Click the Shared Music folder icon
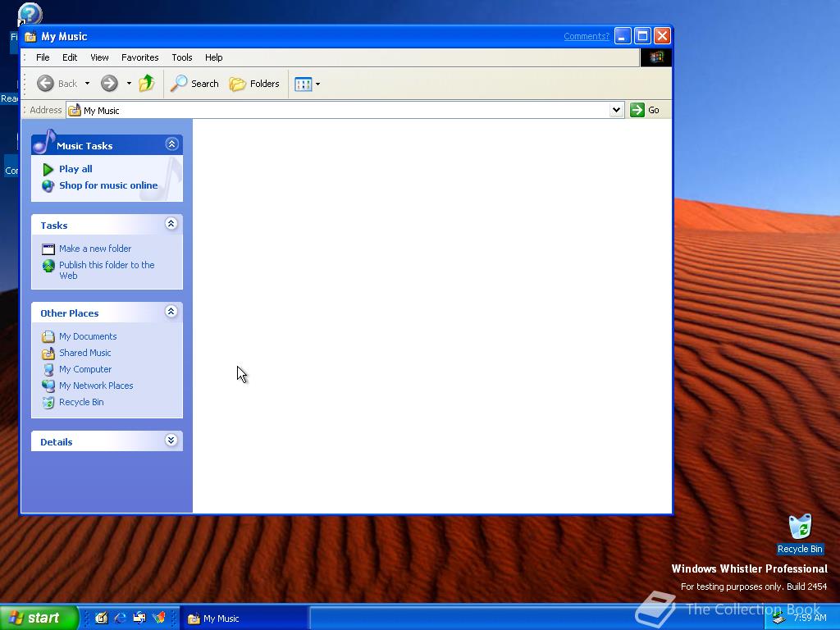The width and height of the screenshot is (840, 630). 48,353
